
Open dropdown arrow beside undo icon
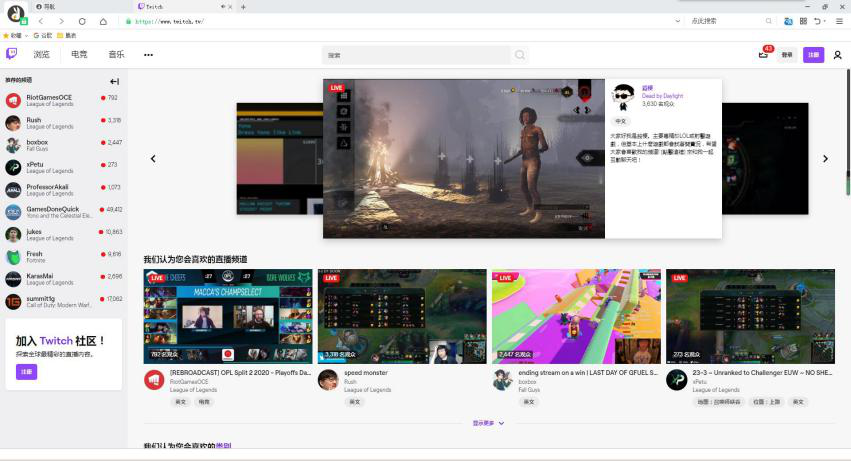point(824,21)
